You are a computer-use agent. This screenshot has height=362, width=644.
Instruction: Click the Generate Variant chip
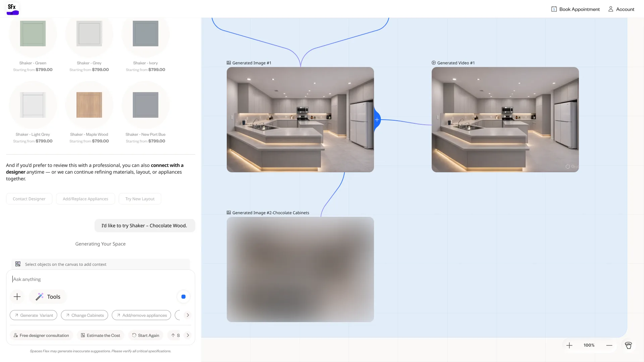(x=34, y=315)
